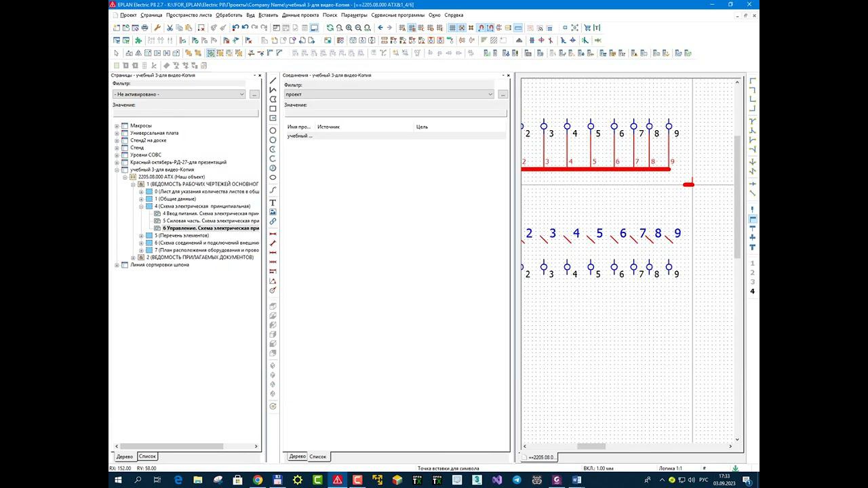
Task: Toggle the snap to grid button
Action: point(462,28)
